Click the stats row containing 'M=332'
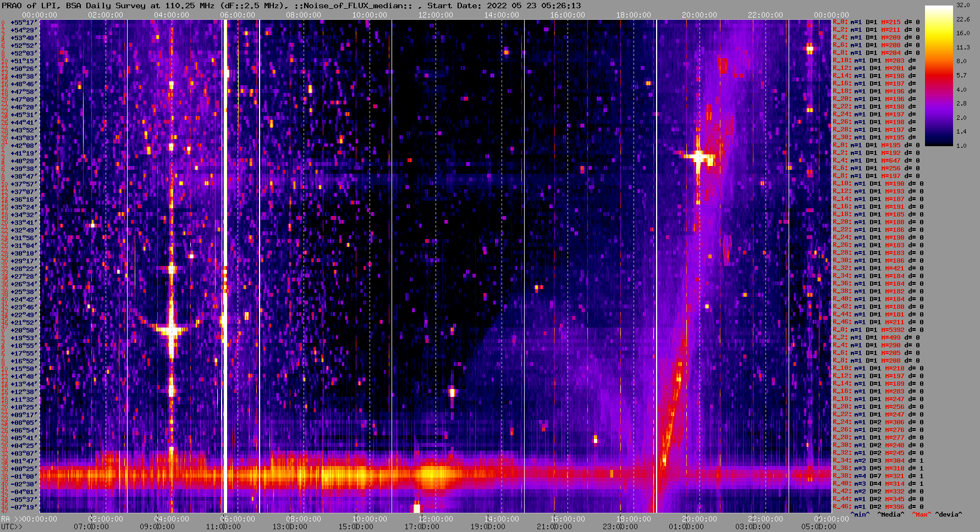The image size is (980, 532). point(878,491)
